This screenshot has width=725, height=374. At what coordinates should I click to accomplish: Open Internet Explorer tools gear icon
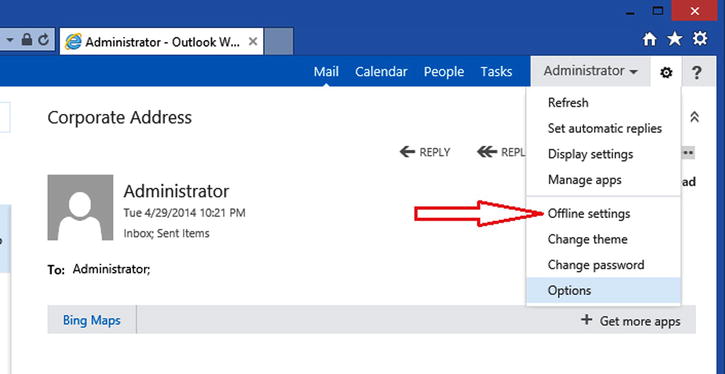pyautogui.click(x=700, y=38)
